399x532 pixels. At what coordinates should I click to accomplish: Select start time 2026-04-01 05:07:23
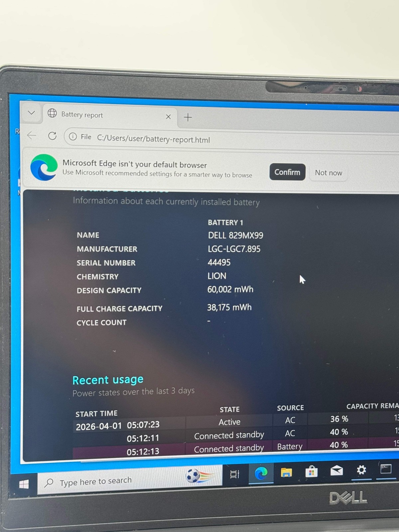click(x=118, y=426)
